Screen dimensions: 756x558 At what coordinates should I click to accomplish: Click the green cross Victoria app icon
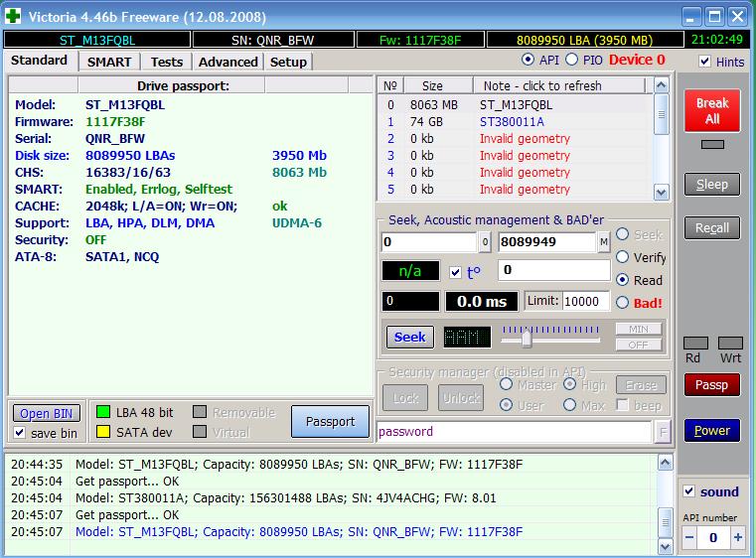13,16
